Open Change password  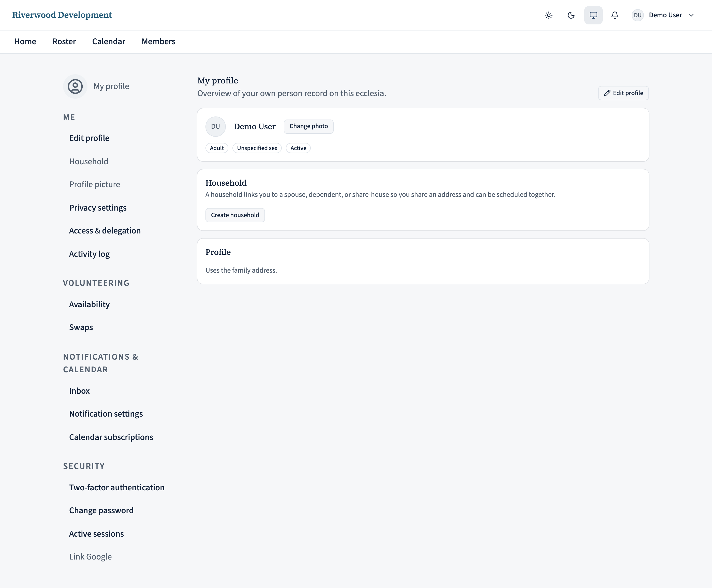click(101, 510)
